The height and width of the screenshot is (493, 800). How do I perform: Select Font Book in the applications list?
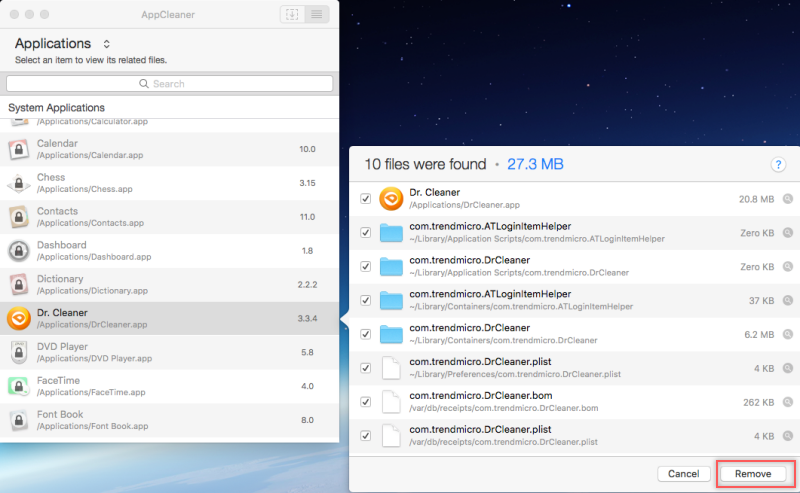coord(150,420)
